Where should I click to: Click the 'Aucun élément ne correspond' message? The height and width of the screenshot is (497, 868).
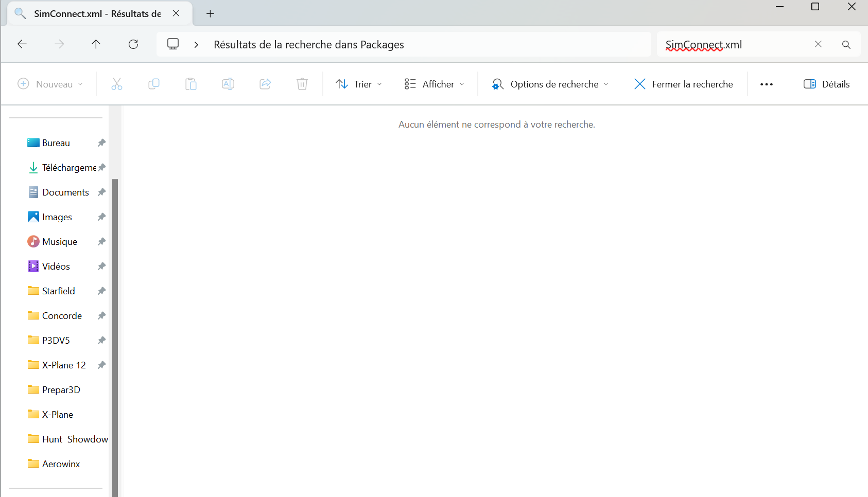[x=497, y=125]
